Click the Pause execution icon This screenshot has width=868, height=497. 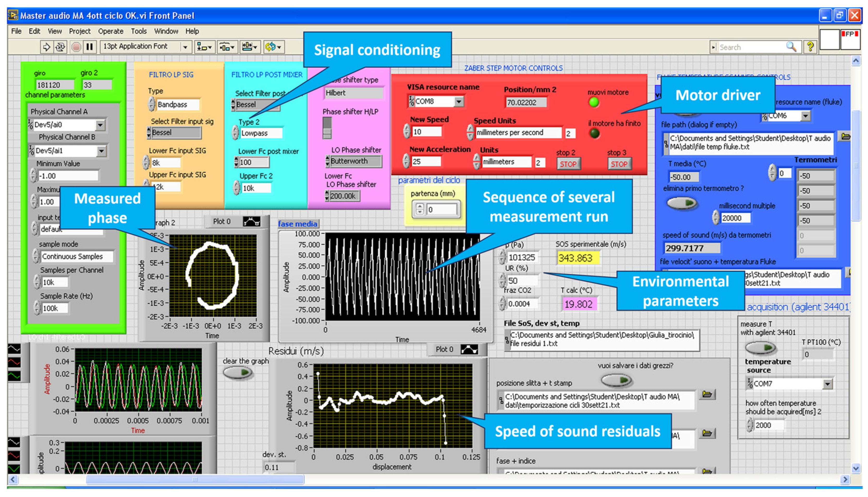point(89,47)
